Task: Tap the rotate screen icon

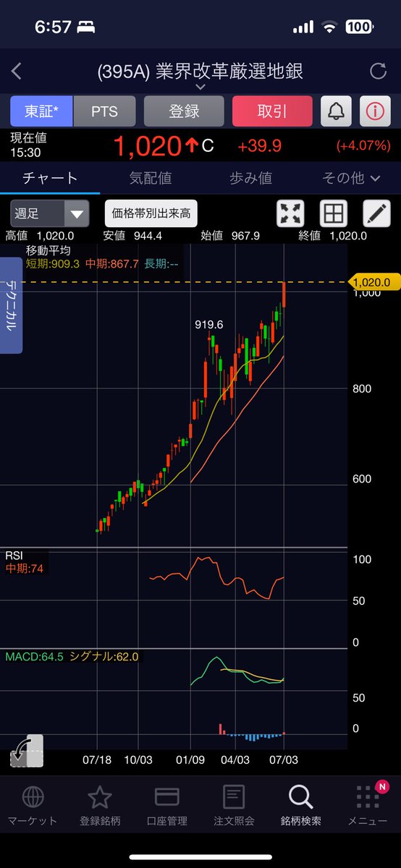Action: click(27, 751)
